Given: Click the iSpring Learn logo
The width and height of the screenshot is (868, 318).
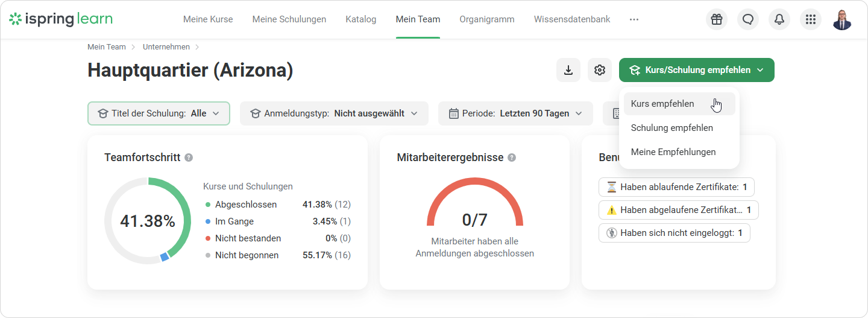Looking at the screenshot, I should pos(61,19).
